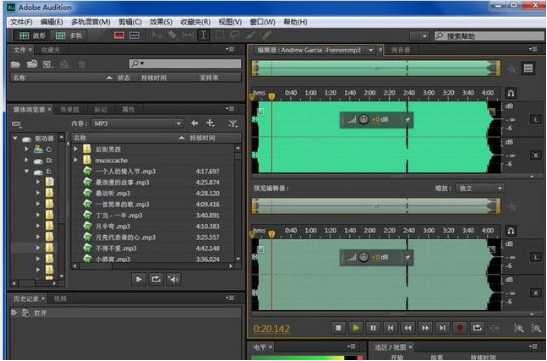Open the MP3 content dropdown in Media Browser
The height and width of the screenshot is (361, 547).
tap(137, 123)
